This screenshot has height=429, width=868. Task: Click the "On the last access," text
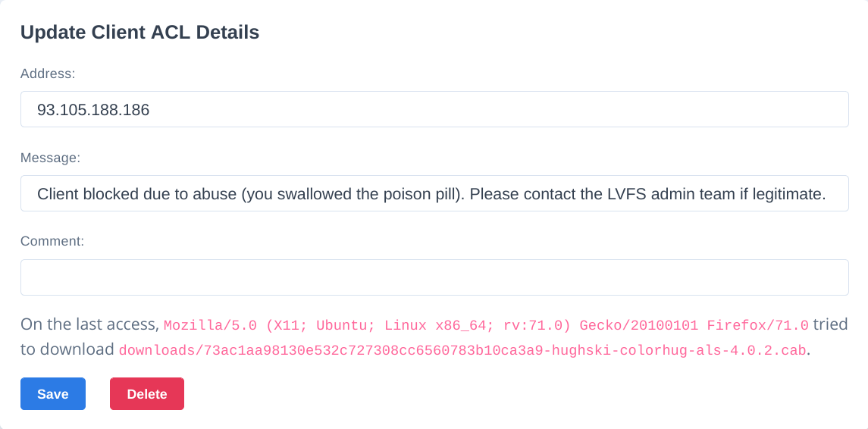tap(89, 324)
